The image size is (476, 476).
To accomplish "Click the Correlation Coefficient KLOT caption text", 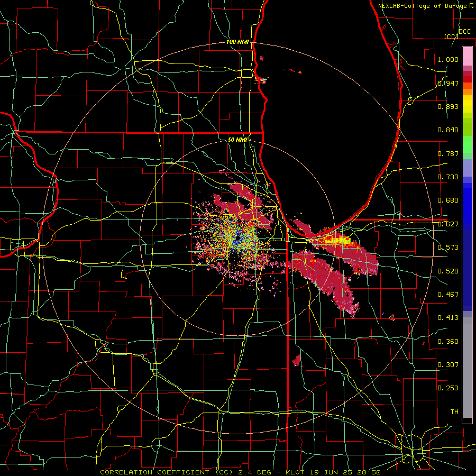I will point(240,472).
